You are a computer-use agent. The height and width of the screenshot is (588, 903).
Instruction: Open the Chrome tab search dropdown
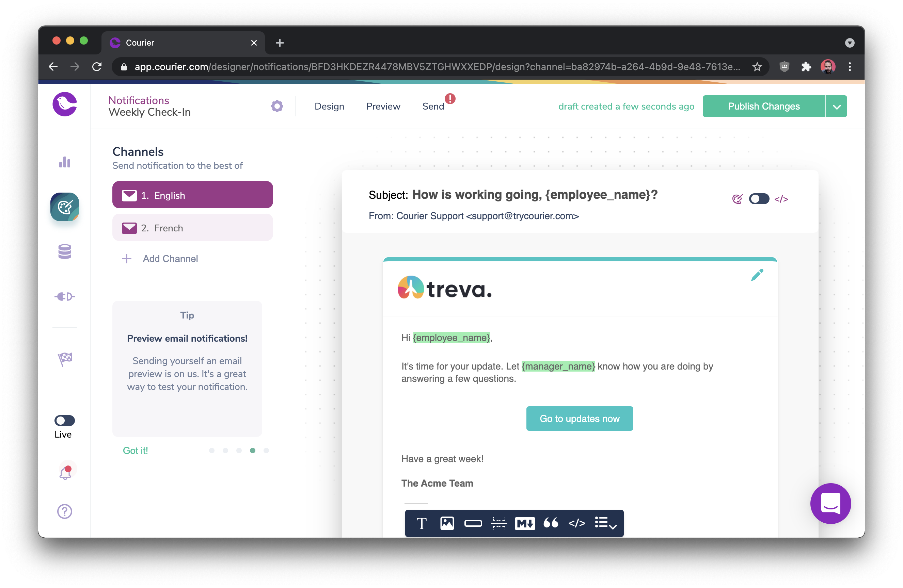850,43
